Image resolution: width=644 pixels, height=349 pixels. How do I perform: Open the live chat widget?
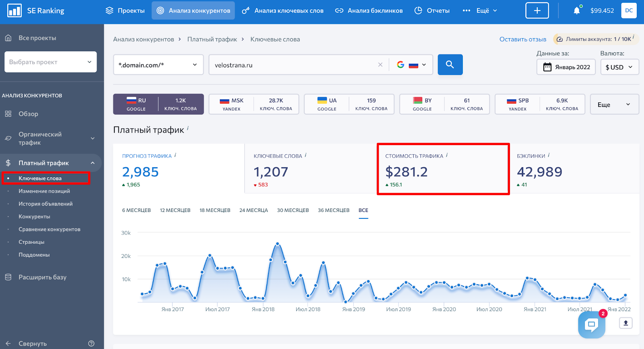pos(592,324)
